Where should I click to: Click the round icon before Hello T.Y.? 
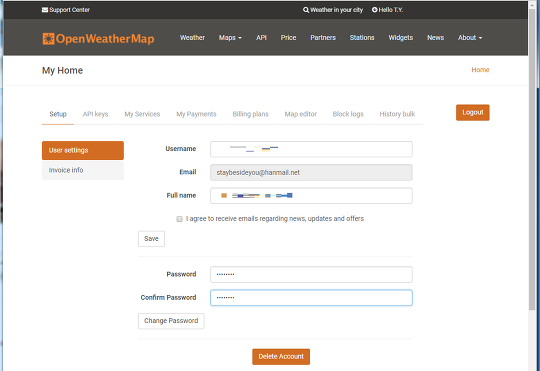374,10
